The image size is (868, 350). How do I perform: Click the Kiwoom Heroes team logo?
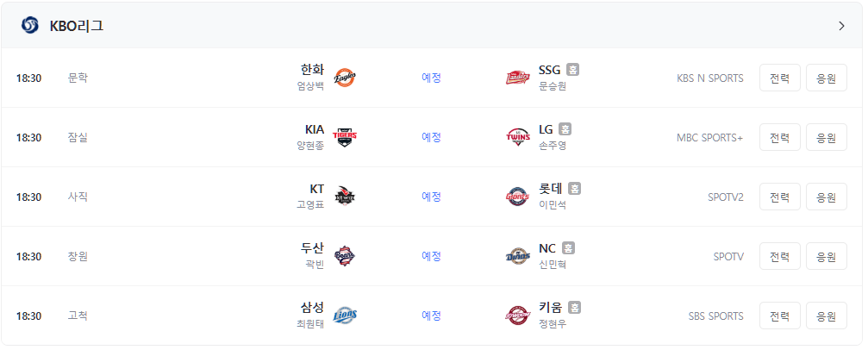tap(517, 316)
